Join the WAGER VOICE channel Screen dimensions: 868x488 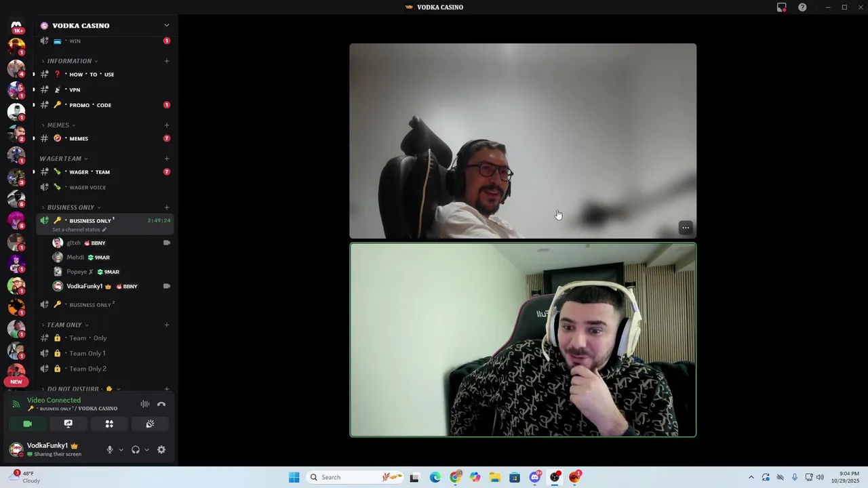click(x=105, y=187)
